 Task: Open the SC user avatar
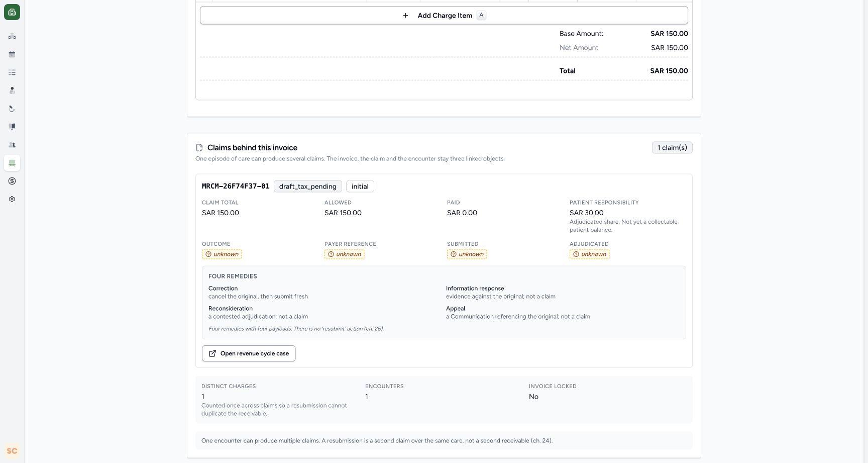[x=12, y=451]
